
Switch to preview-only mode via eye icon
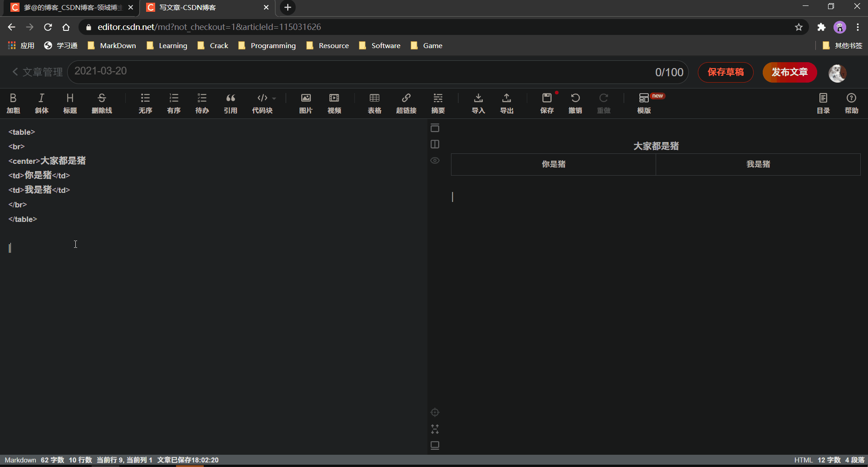(435, 160)
